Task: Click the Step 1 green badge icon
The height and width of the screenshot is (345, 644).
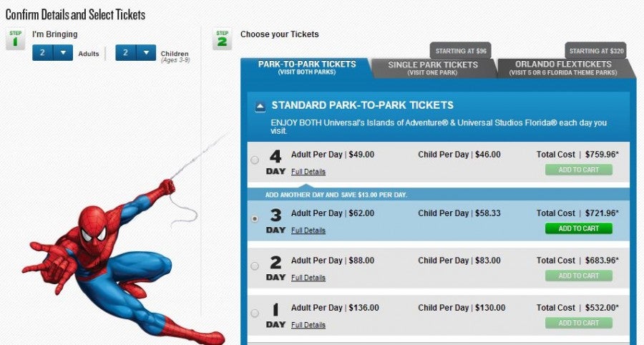Action: (x=15, y=39)
